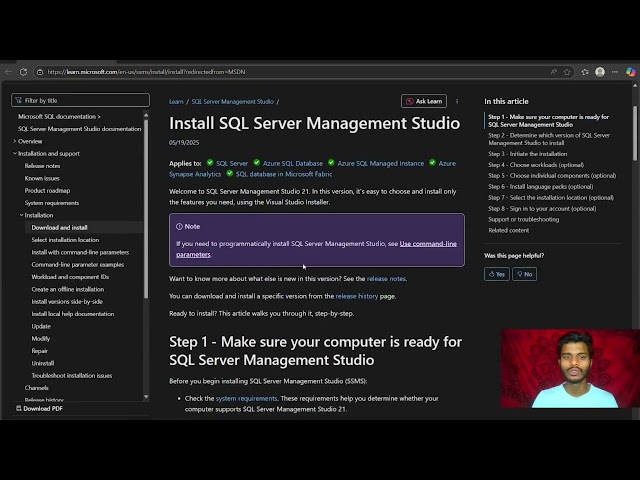Click the Filter by title input
The width and height of the screenshot is (640, 480).
[80, 100]
